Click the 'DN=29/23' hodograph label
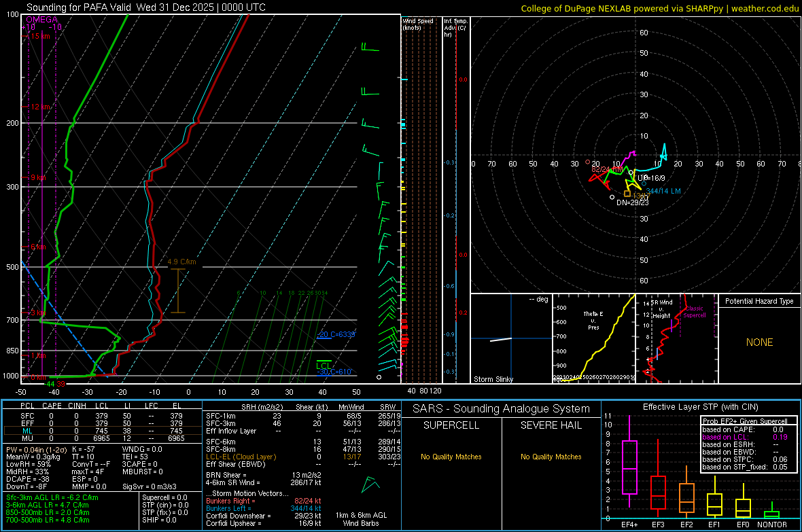 point(632,202)
